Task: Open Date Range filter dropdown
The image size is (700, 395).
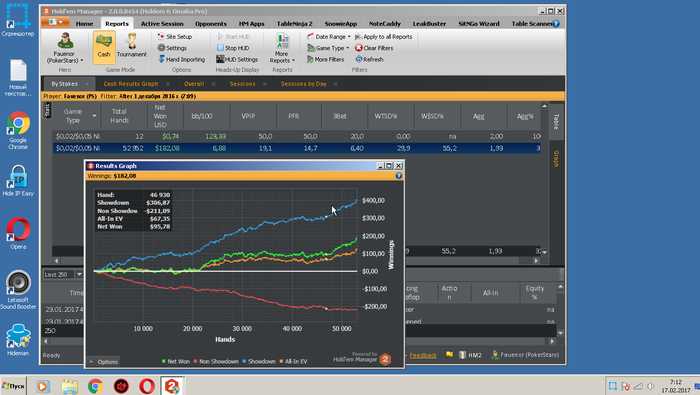Action: coord(329,37)
